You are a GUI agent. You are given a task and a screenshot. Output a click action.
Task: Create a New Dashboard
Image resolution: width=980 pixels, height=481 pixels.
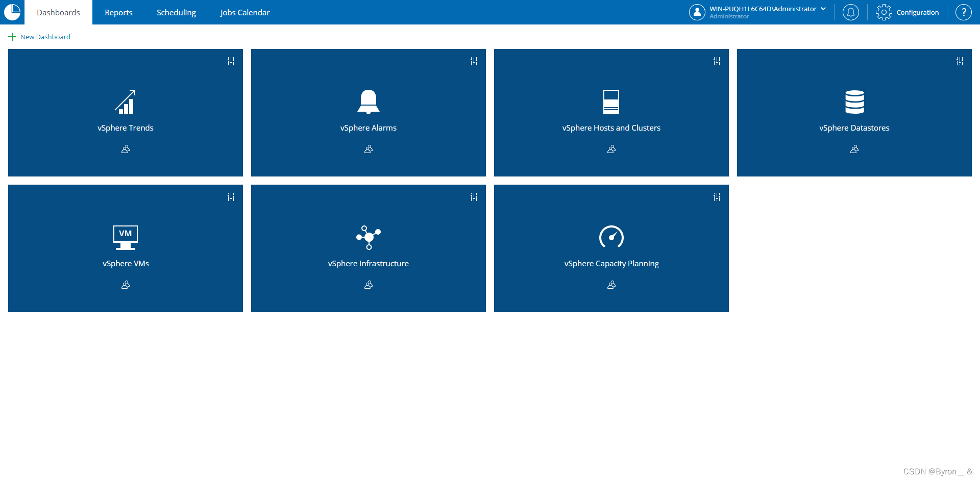(x=39, y=36)
